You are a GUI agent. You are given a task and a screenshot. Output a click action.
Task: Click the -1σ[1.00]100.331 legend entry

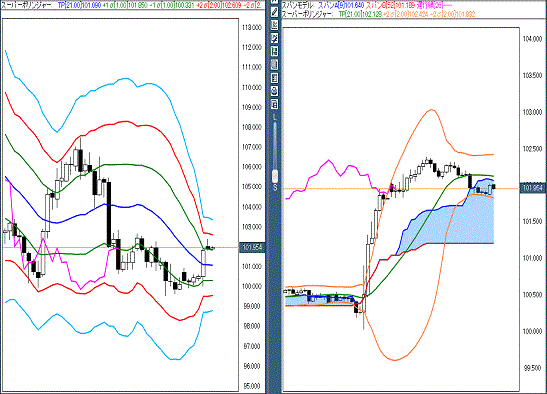click(172, 5)
